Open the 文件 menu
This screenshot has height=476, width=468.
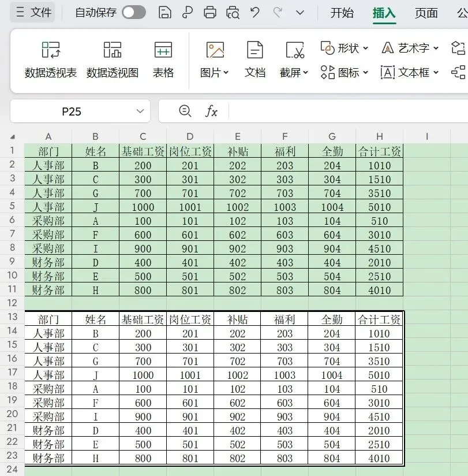click(33, 13)
